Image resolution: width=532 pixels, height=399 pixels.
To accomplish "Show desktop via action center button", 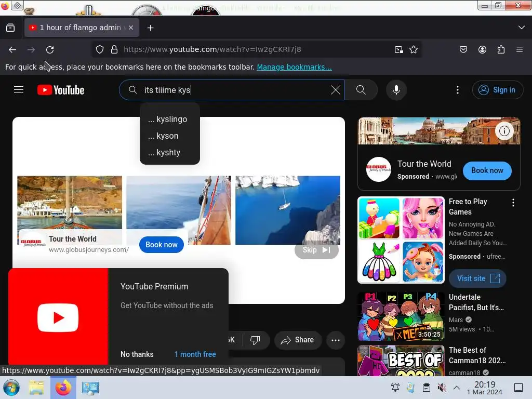I will [x=518, y=388].
